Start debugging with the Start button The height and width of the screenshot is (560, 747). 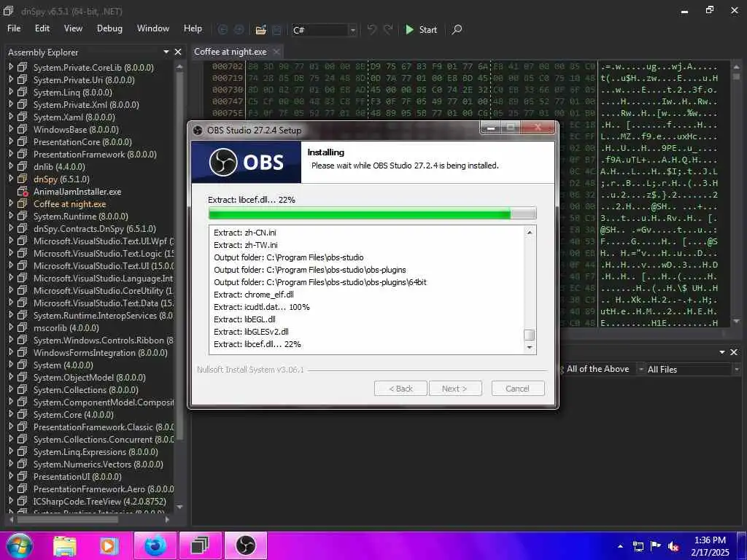pos(421,29)
